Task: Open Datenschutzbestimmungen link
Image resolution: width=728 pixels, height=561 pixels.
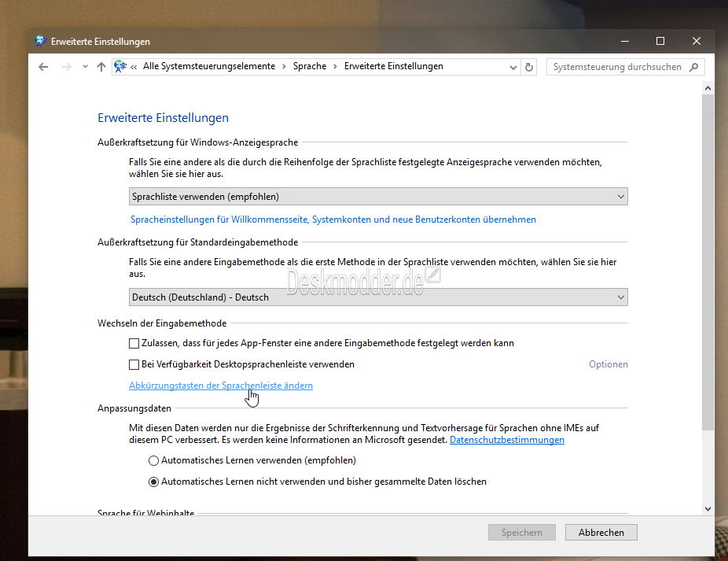Action: tap(507, 440)
